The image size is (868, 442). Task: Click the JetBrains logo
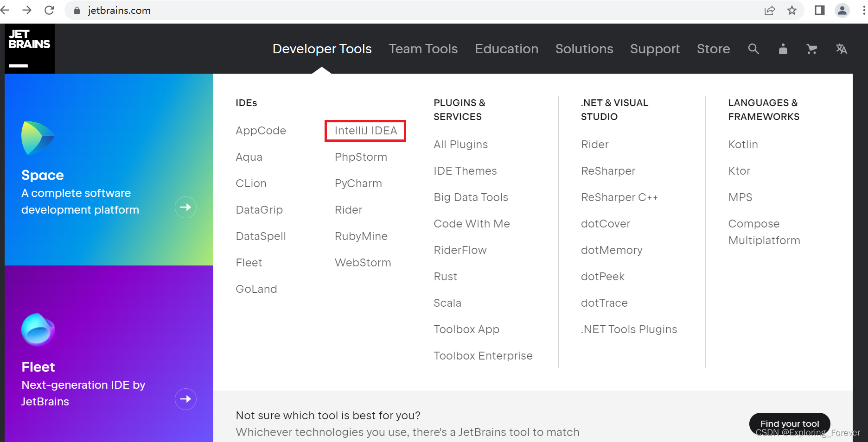coord(30,49)
